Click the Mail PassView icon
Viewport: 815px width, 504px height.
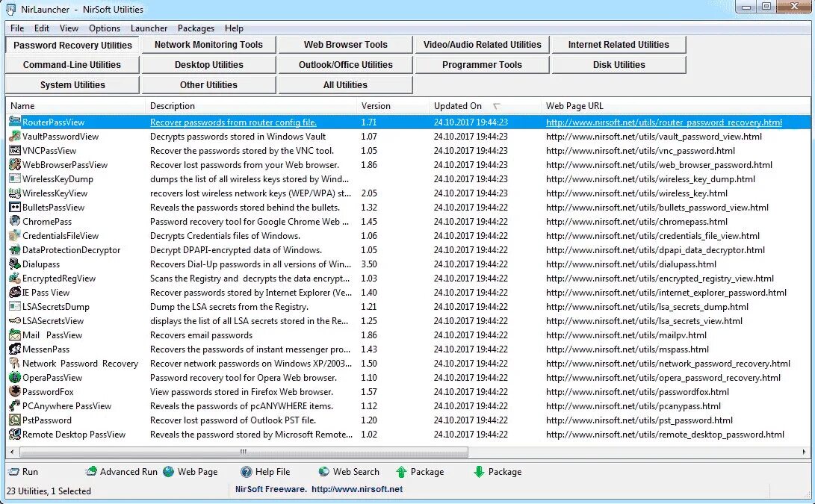(14, 335)
